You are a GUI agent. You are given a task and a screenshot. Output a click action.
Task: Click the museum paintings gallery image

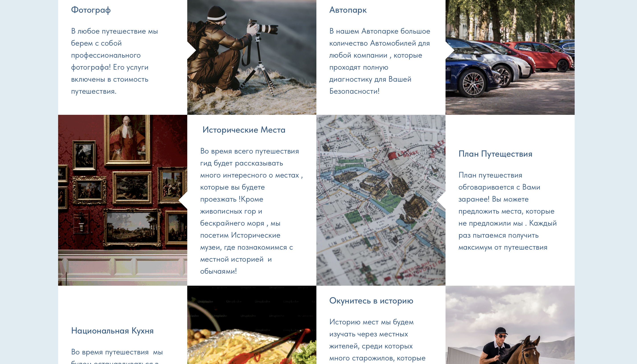[x=122, y=200]
